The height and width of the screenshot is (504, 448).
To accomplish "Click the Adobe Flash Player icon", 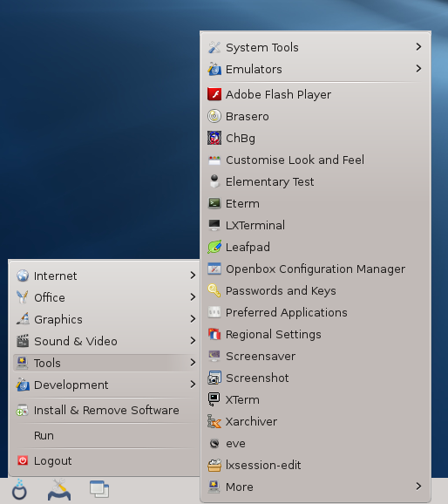I will [x=214, y=94].
